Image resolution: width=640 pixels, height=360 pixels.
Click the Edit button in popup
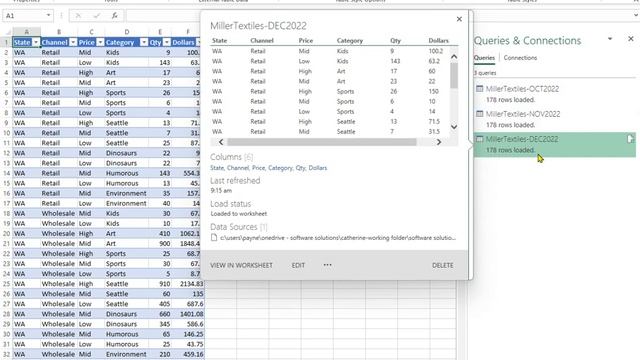tap(298, 265)
